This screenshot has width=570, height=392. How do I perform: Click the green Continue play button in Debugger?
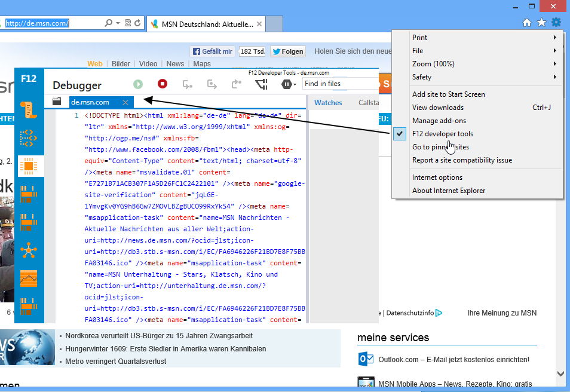point(138,84)
